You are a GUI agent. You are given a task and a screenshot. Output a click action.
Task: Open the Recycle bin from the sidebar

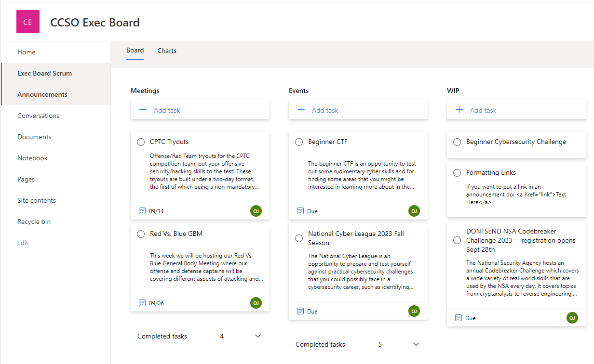pos(34,221)
